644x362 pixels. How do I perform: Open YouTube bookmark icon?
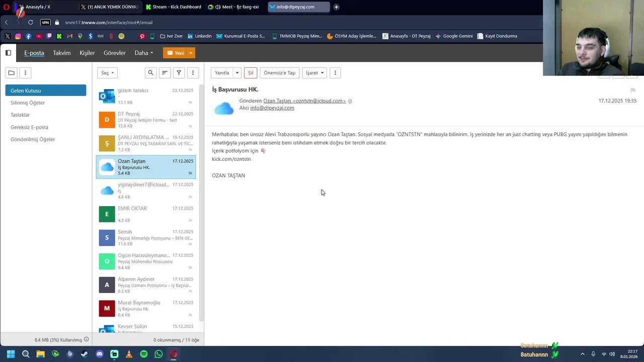point(39,36)
